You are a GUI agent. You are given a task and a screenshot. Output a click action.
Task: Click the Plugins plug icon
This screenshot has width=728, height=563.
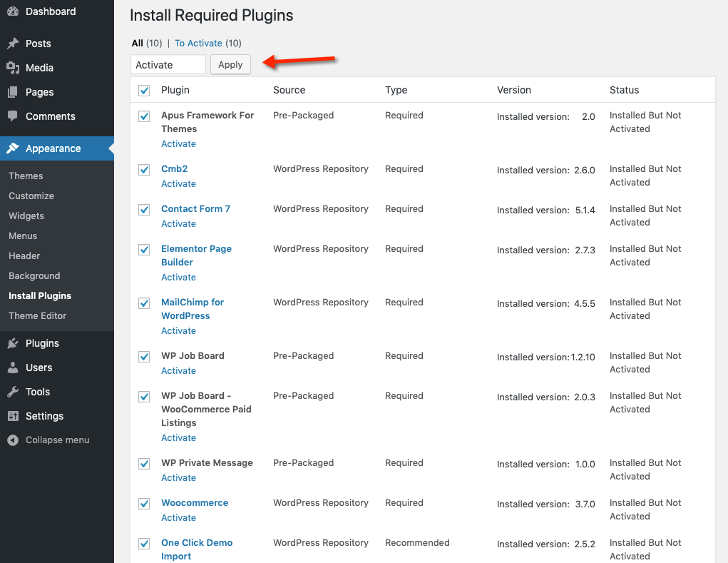[x=13, y=343]
